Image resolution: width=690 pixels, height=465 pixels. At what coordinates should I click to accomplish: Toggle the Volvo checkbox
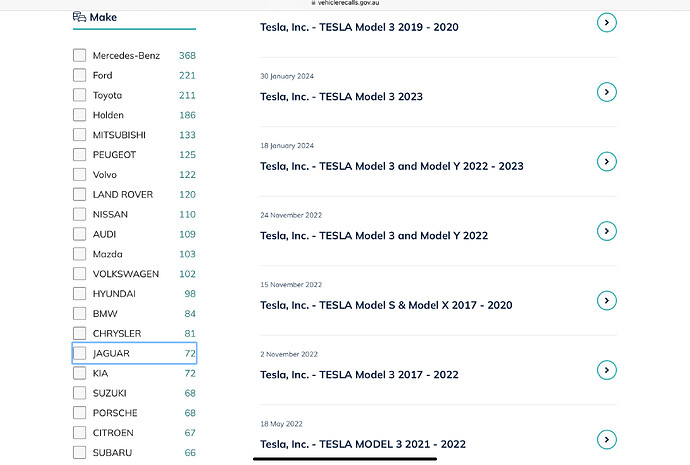79,175
